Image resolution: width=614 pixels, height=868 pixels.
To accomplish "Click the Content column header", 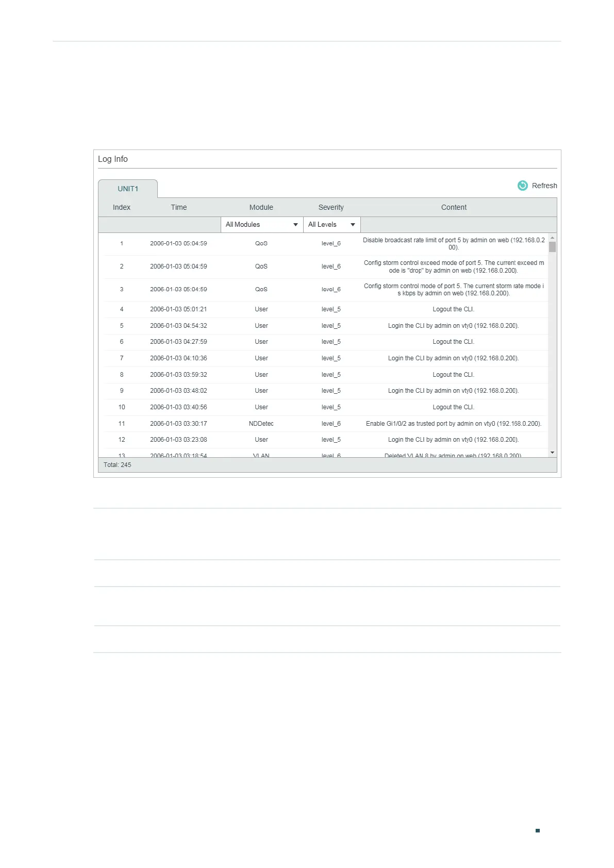I will click(454, 207).
